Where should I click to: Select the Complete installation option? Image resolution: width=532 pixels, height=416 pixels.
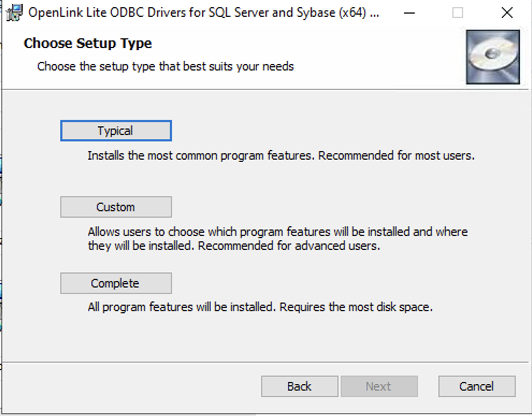116,283
